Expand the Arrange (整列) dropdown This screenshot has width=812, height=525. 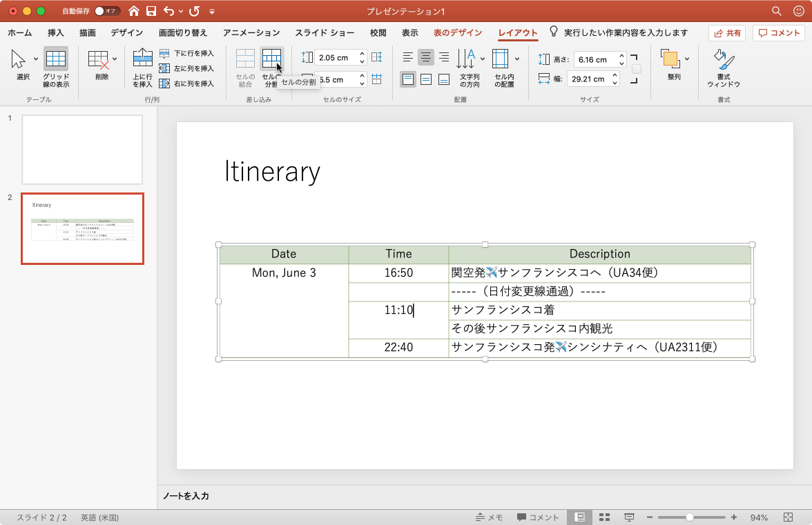click(x=686, y=59)
